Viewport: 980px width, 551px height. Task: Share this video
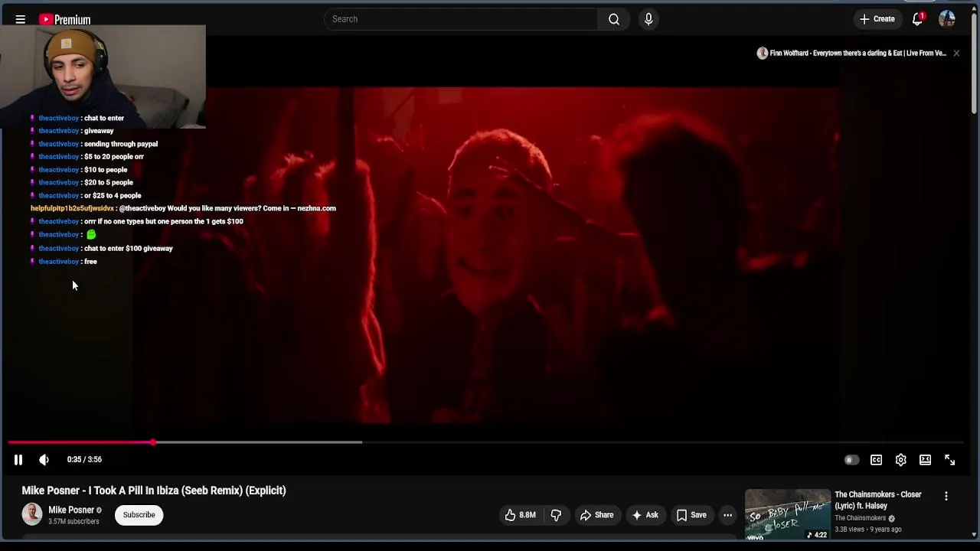point(596,515)
